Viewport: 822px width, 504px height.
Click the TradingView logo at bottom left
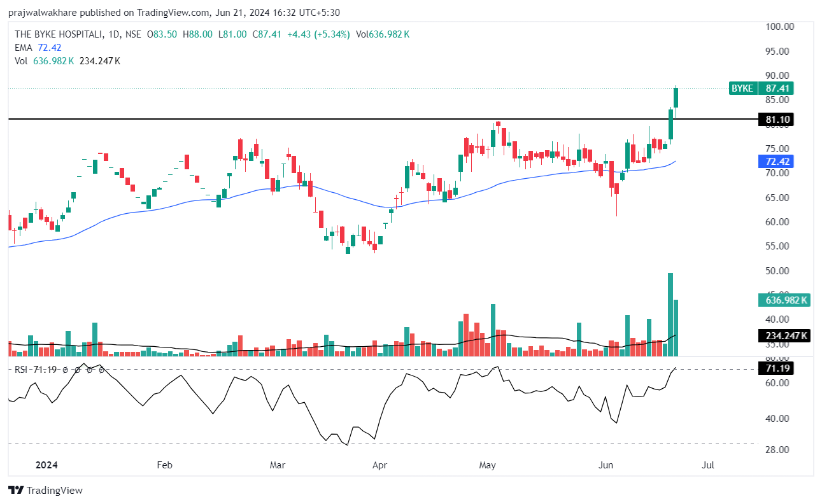pos(45,490)
